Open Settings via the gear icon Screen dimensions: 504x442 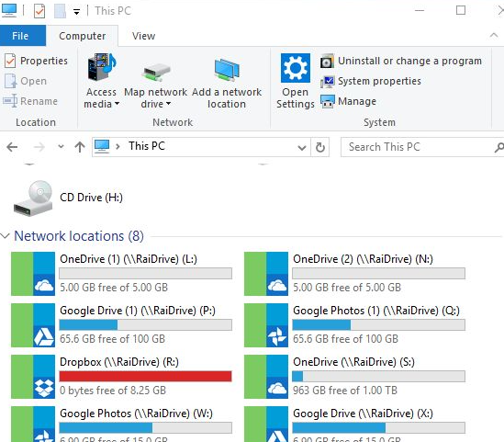pyautogui.click(x=296, y=68)
